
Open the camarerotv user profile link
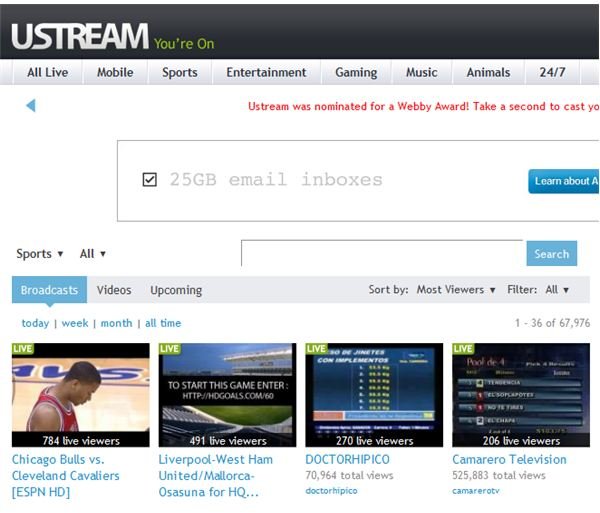click(476, 491)
